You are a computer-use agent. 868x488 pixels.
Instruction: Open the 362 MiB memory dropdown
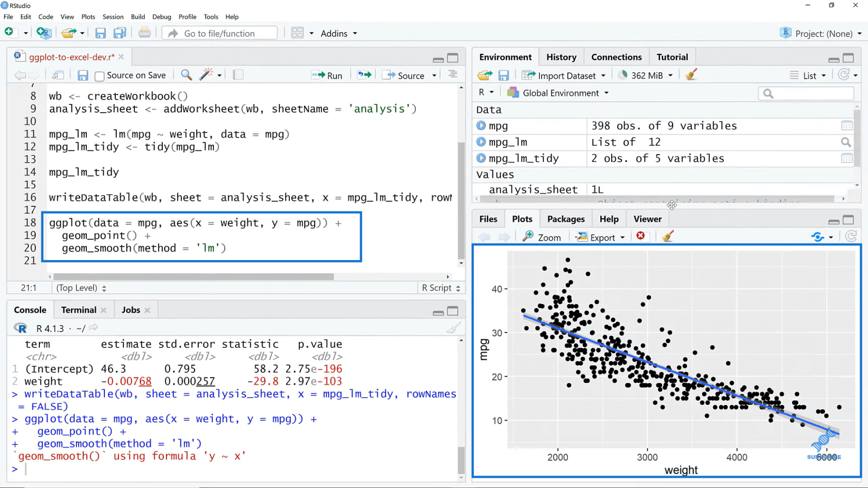pyautogui.click(x=646, y=75)
